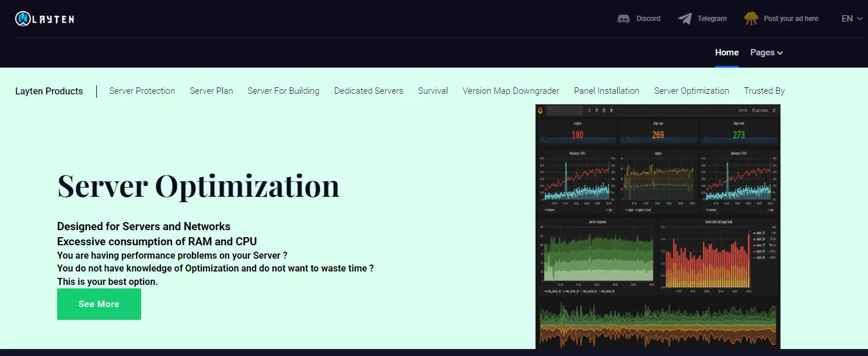This screenshot has height=356, width=868.
Task: Open the Post your ad here link
Action: (x=791, y=19)
